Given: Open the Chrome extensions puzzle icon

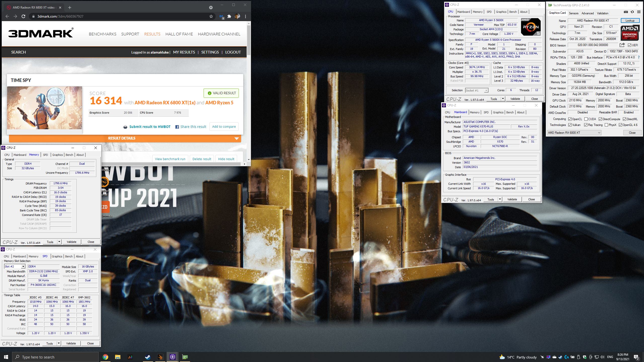Looking at the screenshot, I should [229, 16].
